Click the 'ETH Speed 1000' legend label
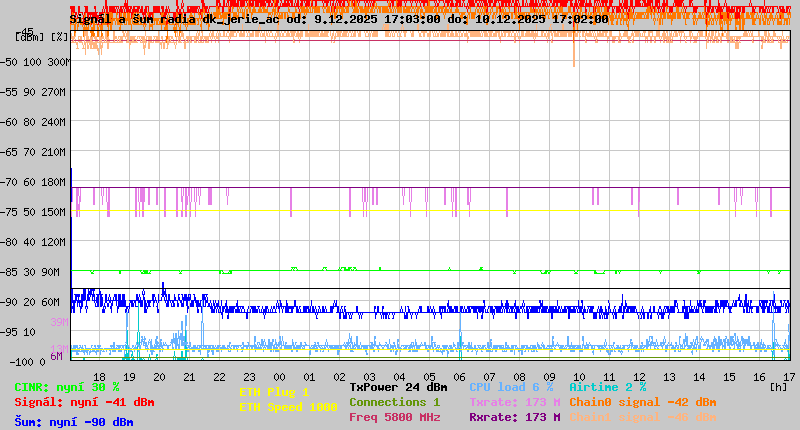The width and height of the screenshot is (800, 430). coord(288,407)
